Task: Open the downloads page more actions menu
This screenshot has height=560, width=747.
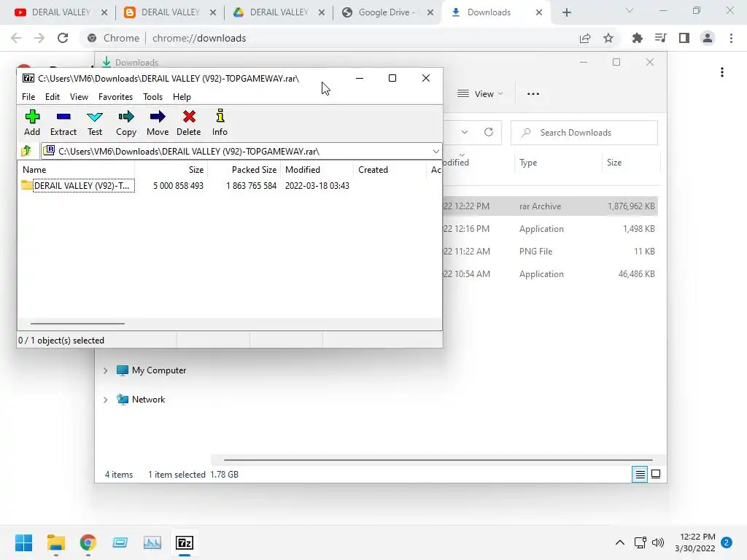Action: (x=722, y=72)
